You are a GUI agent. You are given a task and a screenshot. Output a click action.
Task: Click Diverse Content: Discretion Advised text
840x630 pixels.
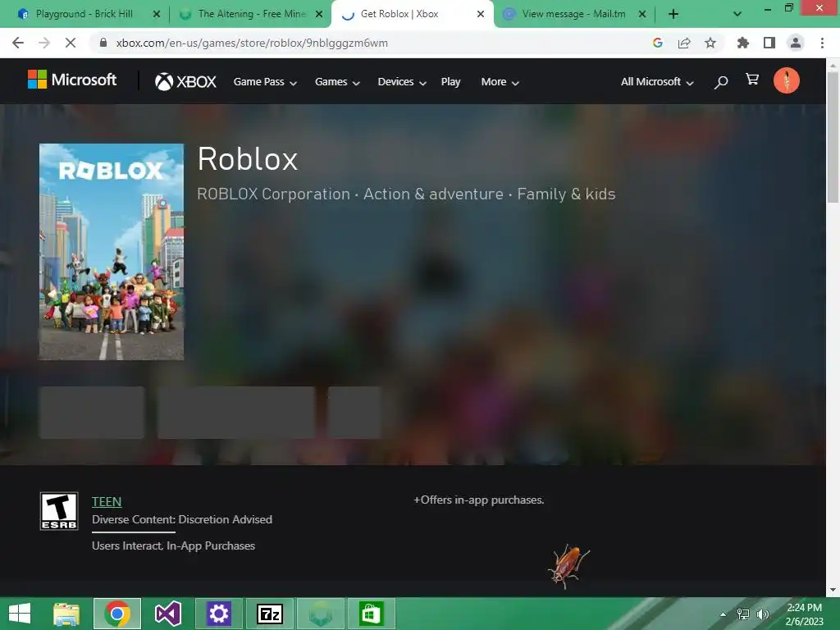pos(182,519)
